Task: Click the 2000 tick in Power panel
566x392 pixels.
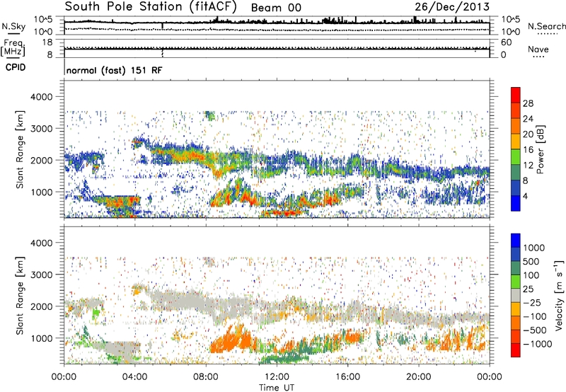Action: coord(41,160)
